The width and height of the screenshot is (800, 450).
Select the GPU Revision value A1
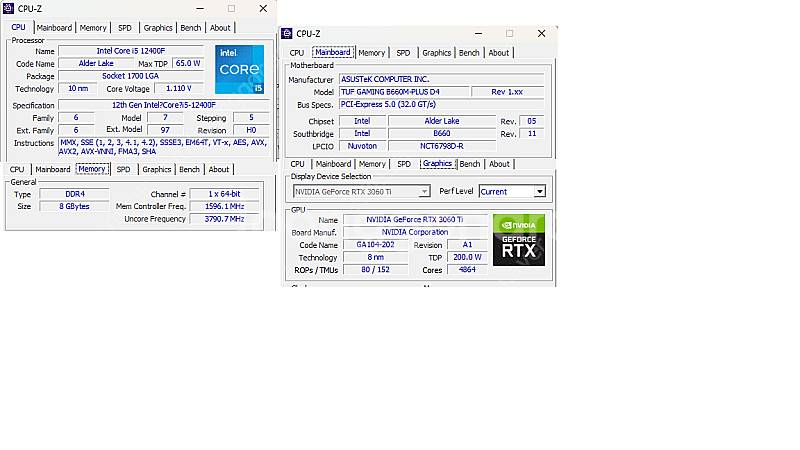(x=467, y=244)
